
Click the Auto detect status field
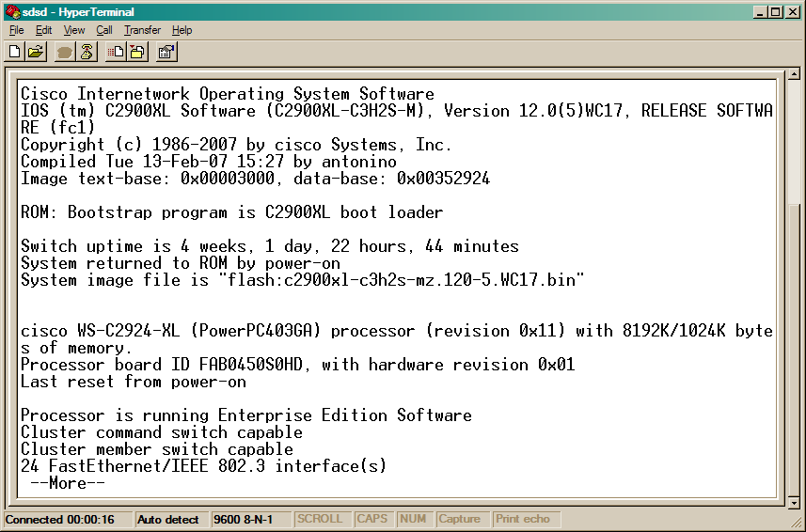tap(170, 519)
